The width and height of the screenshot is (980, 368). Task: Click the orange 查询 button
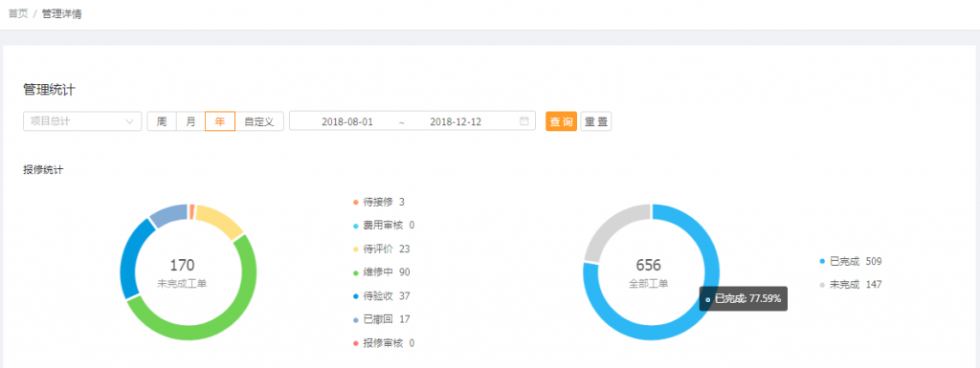pos(561,121)
